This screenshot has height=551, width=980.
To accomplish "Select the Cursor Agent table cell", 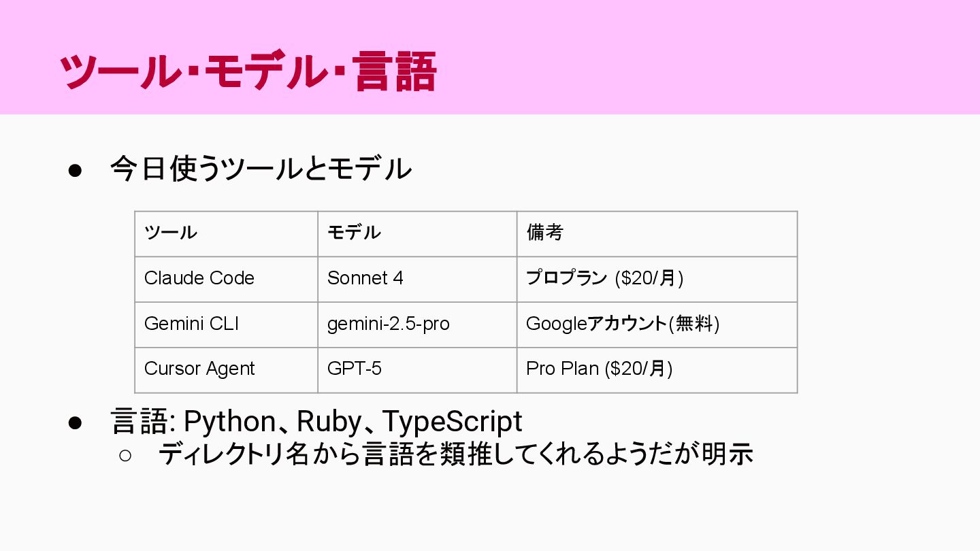I will [227, 370].
